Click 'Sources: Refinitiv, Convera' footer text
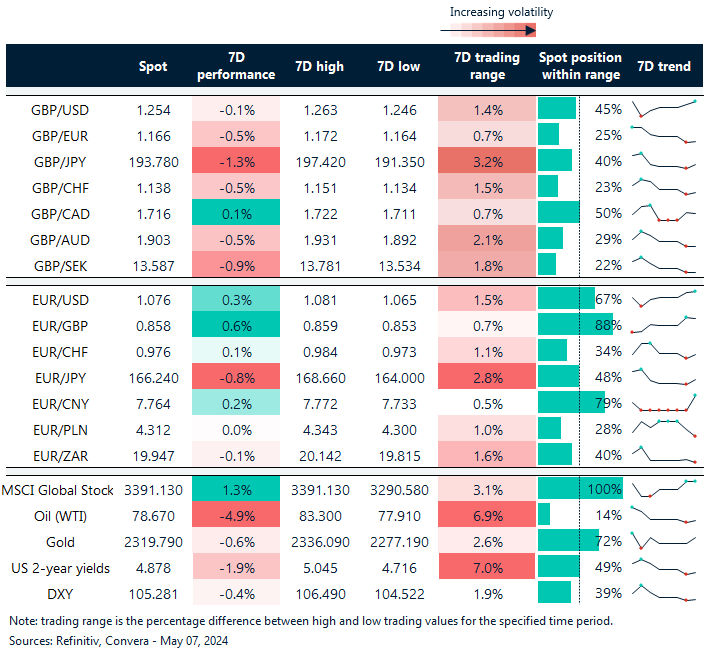The width and height of the screenshot is (710, 651). pyautogui.click(x=118, y=641)
